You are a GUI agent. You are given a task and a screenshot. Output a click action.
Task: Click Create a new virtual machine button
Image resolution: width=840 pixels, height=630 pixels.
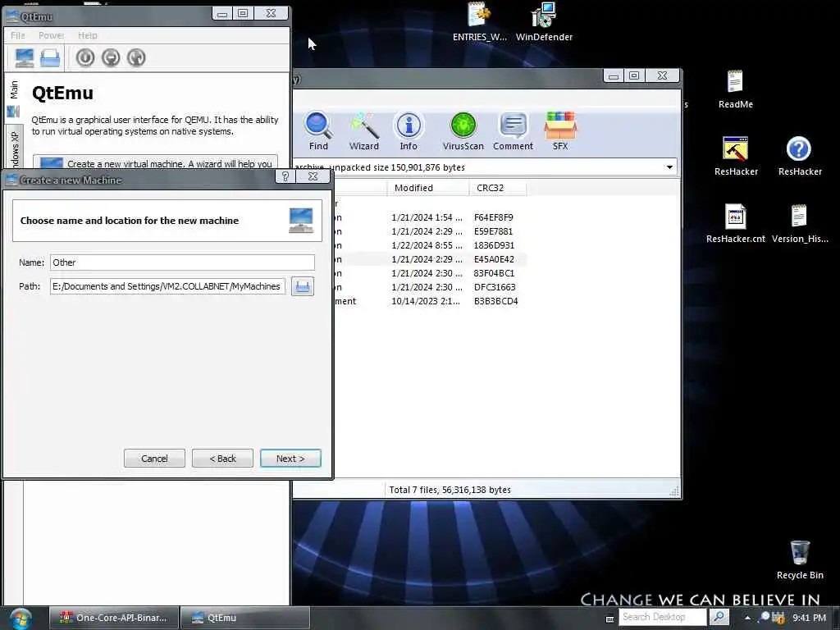tap(155, 163)
